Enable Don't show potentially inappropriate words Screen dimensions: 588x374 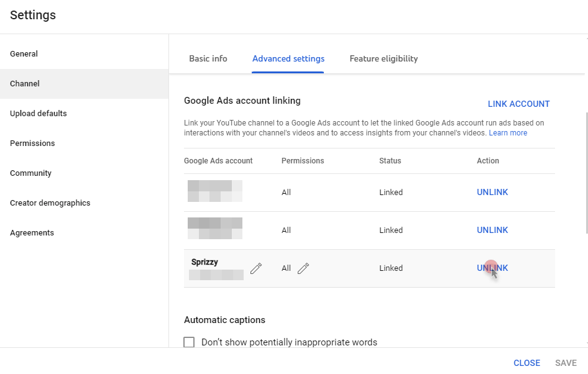(189, 342)
